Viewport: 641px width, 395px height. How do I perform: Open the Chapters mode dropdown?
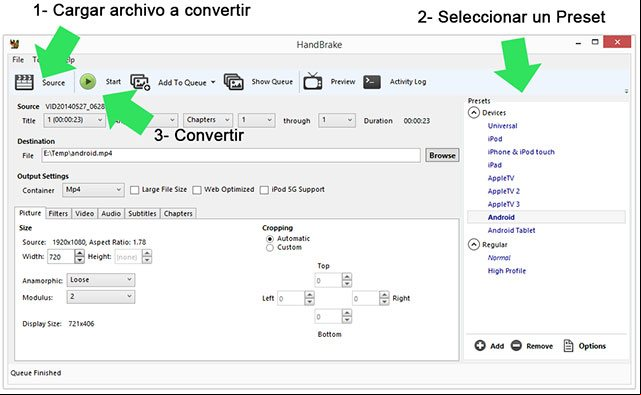click(208, 120)
